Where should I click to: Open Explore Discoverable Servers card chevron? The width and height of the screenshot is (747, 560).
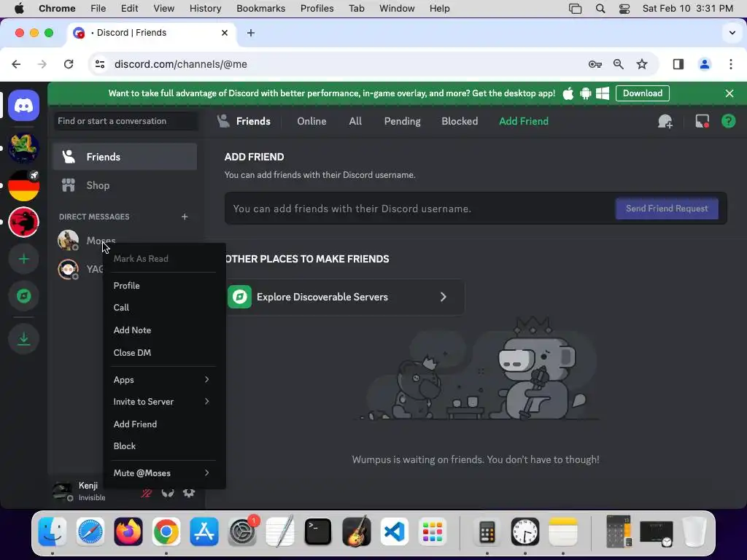[x=443, y=297]
